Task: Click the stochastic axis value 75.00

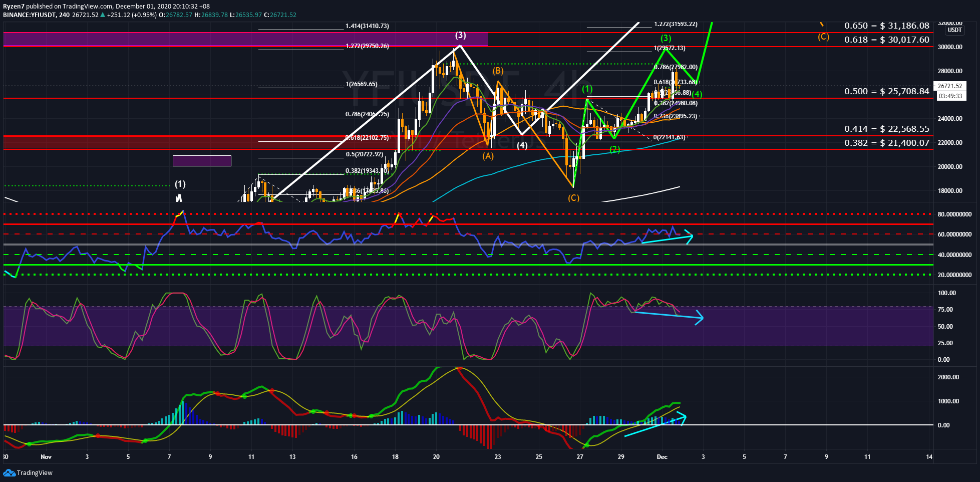Action: click(x=945, y=310)
